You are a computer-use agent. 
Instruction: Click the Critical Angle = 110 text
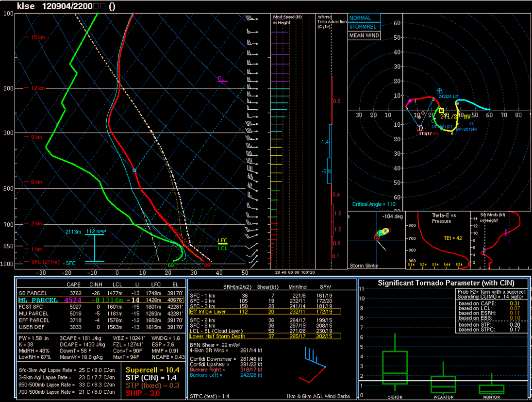pos(374,204)
